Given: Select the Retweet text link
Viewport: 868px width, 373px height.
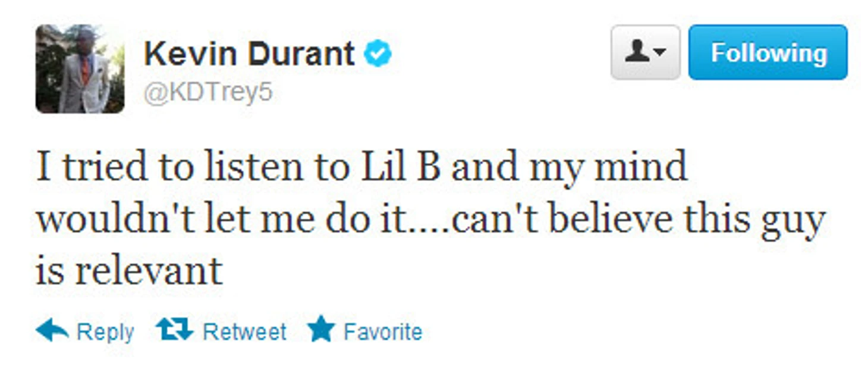Looking at the screenshot, I should click(244, 331).
